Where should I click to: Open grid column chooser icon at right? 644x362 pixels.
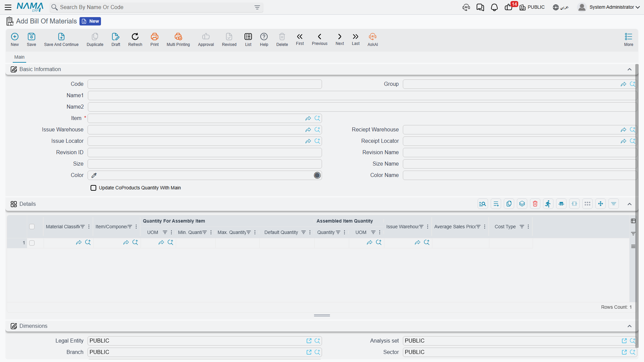(x=633, y=221)
